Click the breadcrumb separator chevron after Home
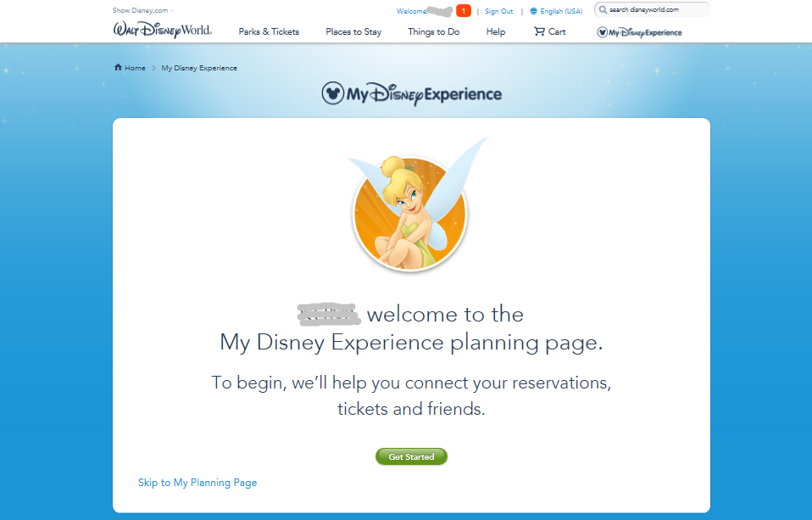The width and height of the screenshot is (812, 520). coord(153,68)
